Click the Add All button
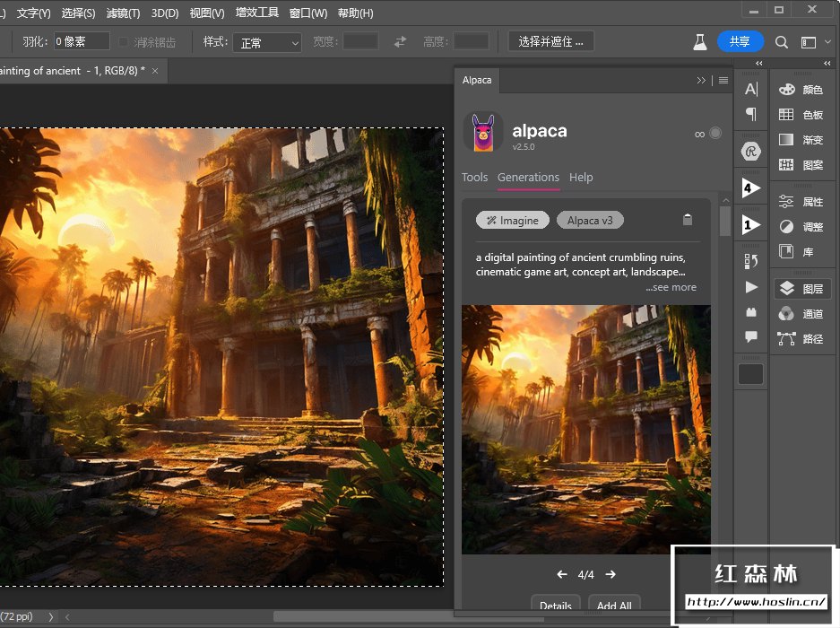 (614, 605)
